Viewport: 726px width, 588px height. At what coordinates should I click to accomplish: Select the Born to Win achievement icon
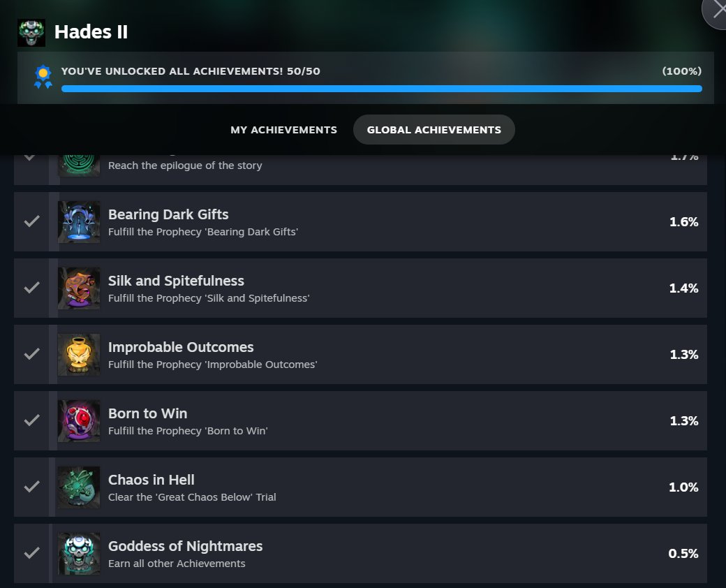point(79,420)
